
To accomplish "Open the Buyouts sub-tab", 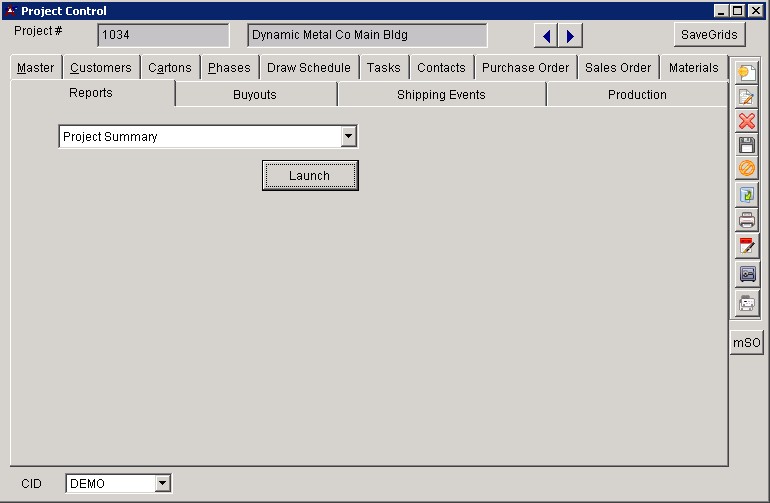I will pyautogui.click(x=254, y=95).
